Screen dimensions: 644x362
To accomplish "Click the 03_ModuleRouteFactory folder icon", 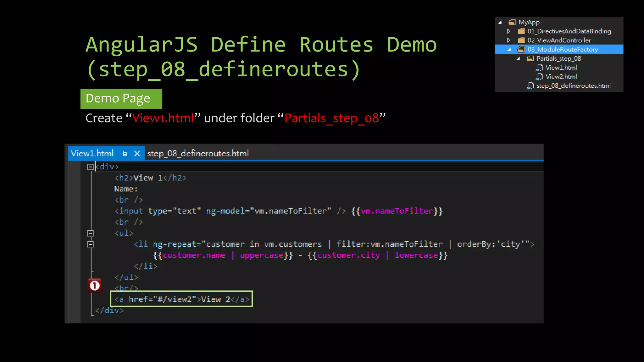I will click(x=521, y=49).
